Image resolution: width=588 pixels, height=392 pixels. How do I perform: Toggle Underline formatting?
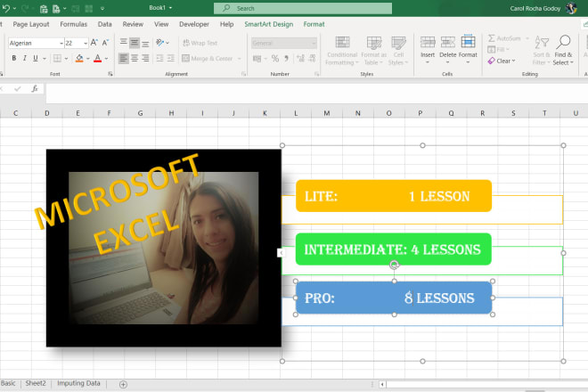[36, 58]
